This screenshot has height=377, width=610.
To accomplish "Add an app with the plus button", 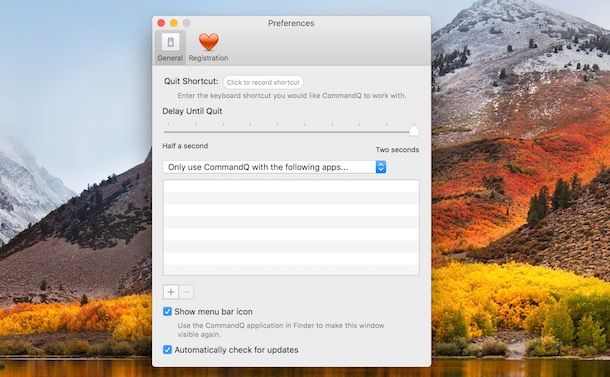I will pyautogui.click(x=171, y=292).
